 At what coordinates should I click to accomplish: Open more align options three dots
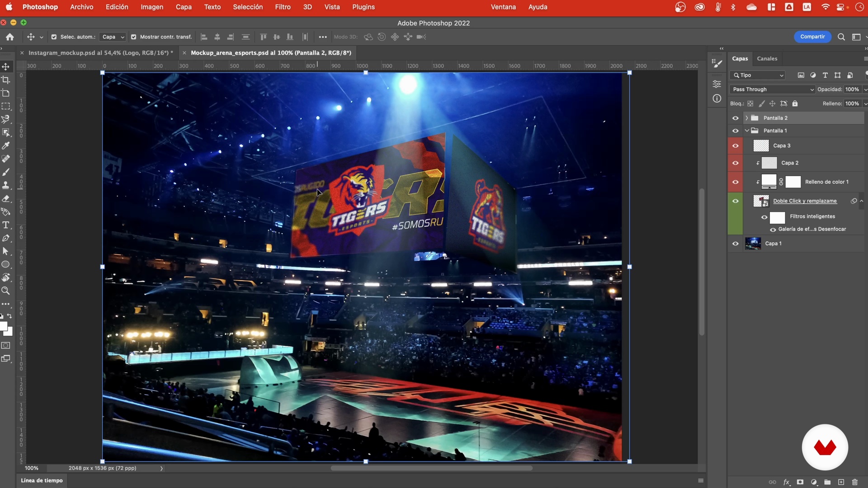click(x=322, y=37)
